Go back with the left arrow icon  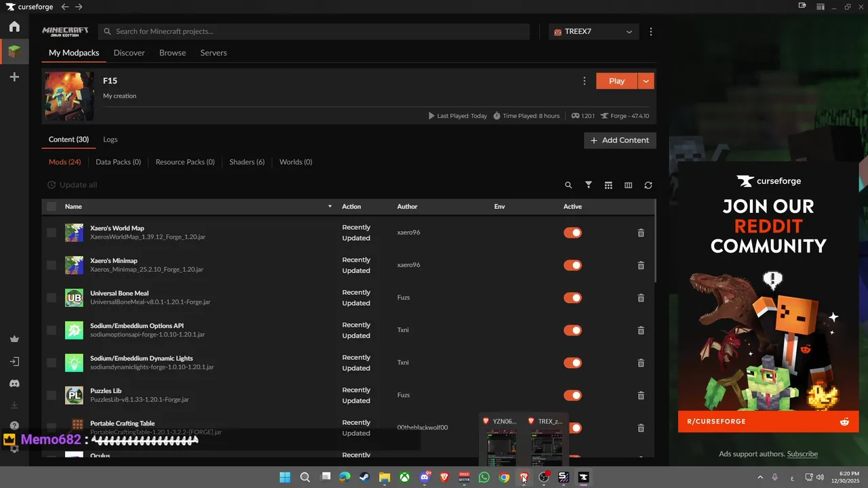click(x=65, y=7)
